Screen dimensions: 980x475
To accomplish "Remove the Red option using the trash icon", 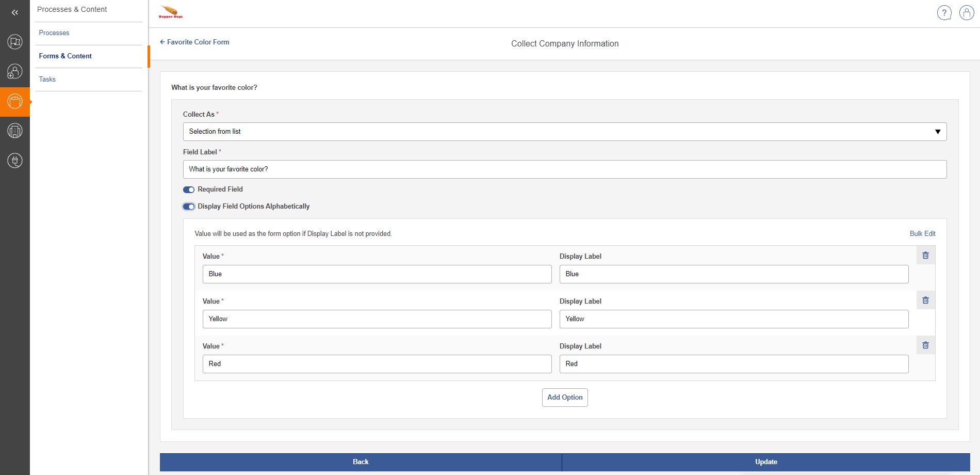I will tap(925, 345).
